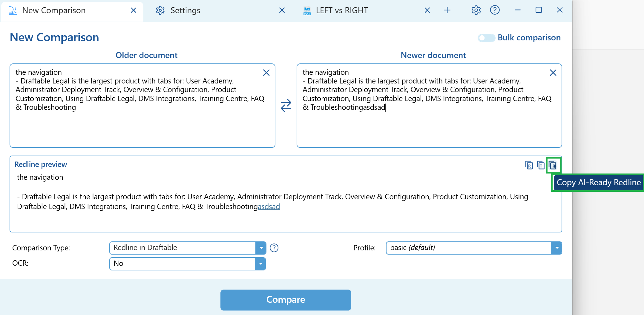Screen dimensions: 644x315
Task: Click the Copy AI-Ready Redline icon
Action: click(553, 165)
